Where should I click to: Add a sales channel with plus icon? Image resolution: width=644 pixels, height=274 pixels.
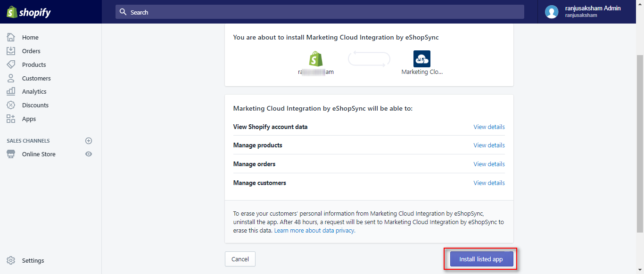(x=89, y=141)
